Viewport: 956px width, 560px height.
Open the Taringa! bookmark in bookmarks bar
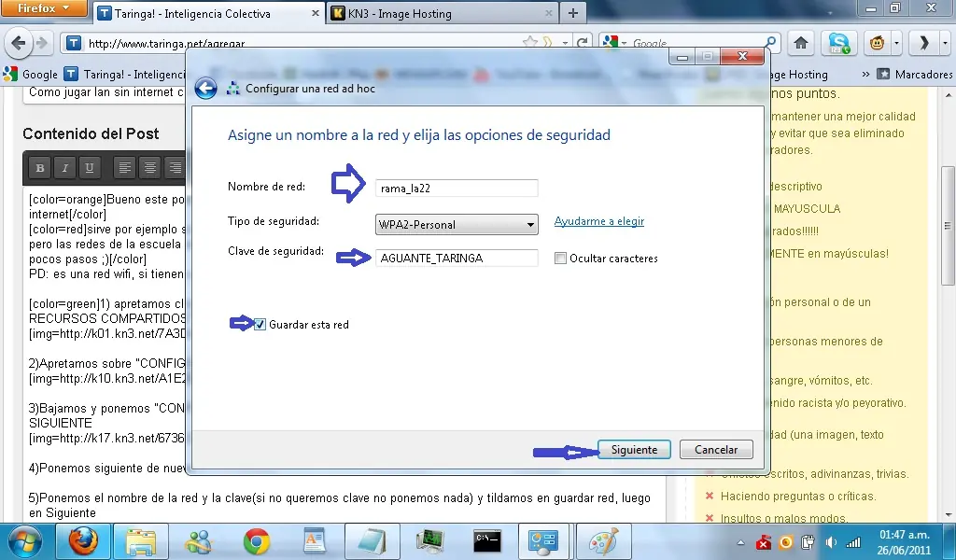tap(125, 75)
